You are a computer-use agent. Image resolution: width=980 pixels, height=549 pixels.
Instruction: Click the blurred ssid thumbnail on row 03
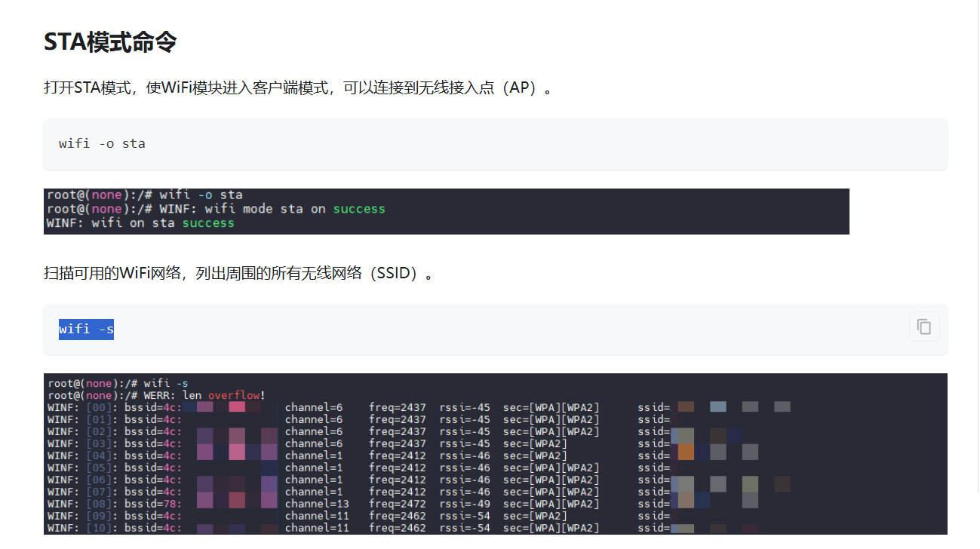point(688,443)
